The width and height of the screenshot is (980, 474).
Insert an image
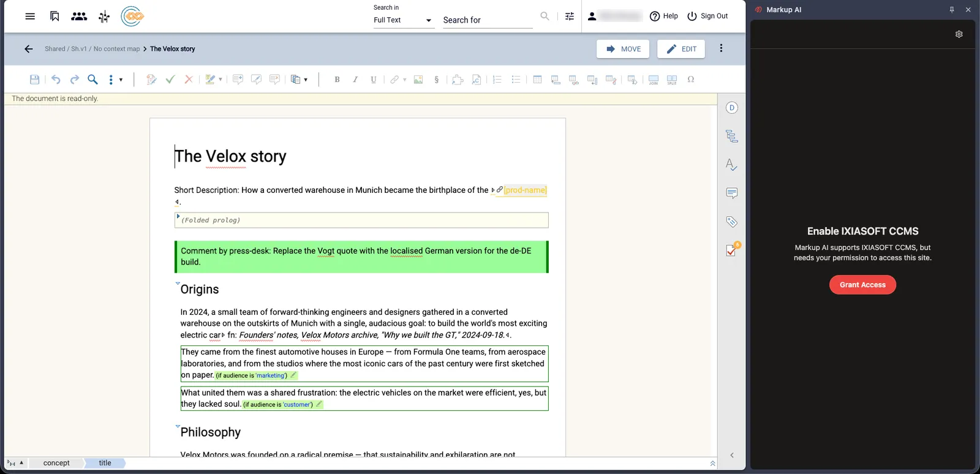coord(418,80)
